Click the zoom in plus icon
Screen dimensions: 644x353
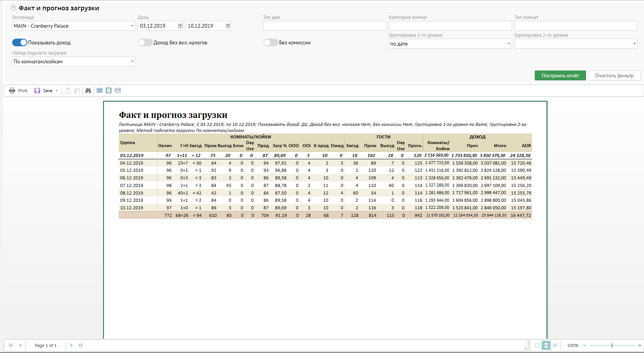pos(639,345)
